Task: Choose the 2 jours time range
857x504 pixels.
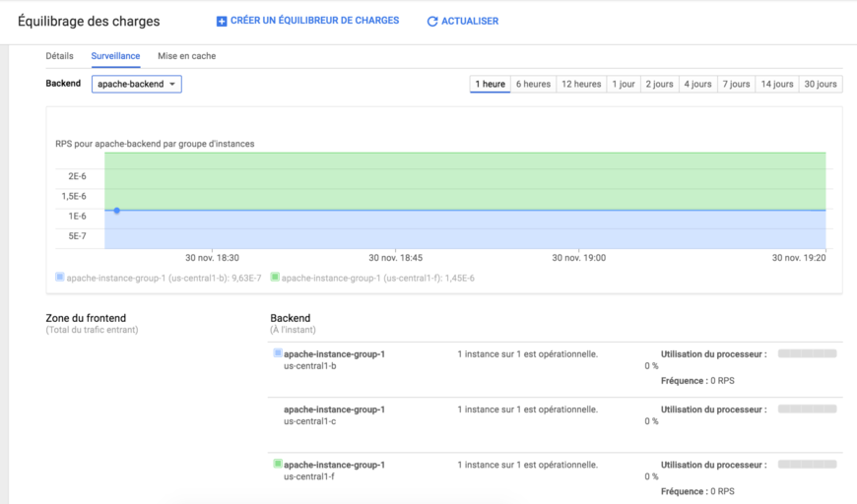Action: pyautogui.click(x=660, y=84)
